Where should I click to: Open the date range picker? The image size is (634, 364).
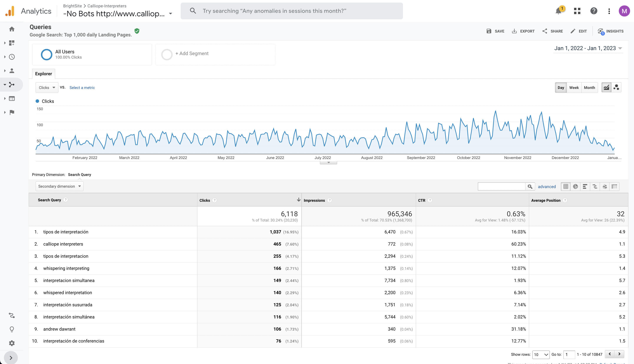coord(588,48)
